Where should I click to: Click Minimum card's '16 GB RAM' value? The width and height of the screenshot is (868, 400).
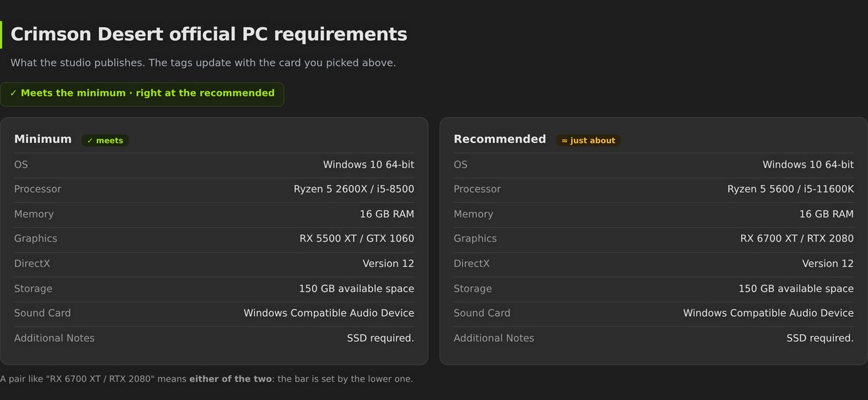(387, 214)
